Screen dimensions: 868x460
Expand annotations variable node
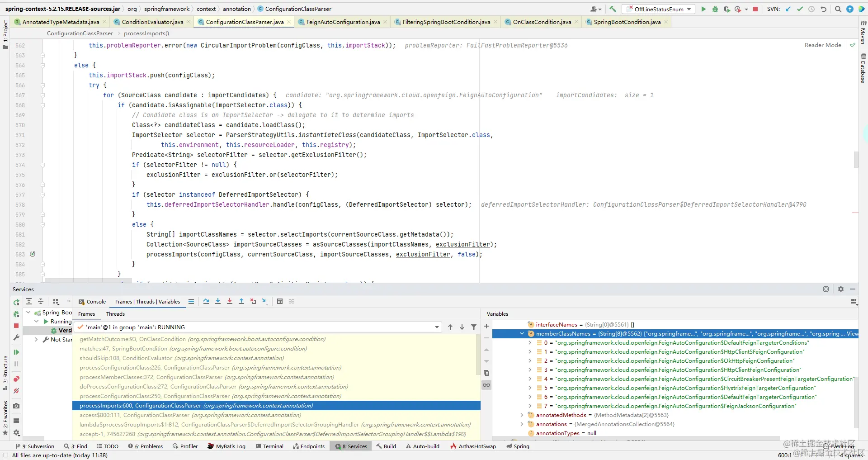point(522,424)
